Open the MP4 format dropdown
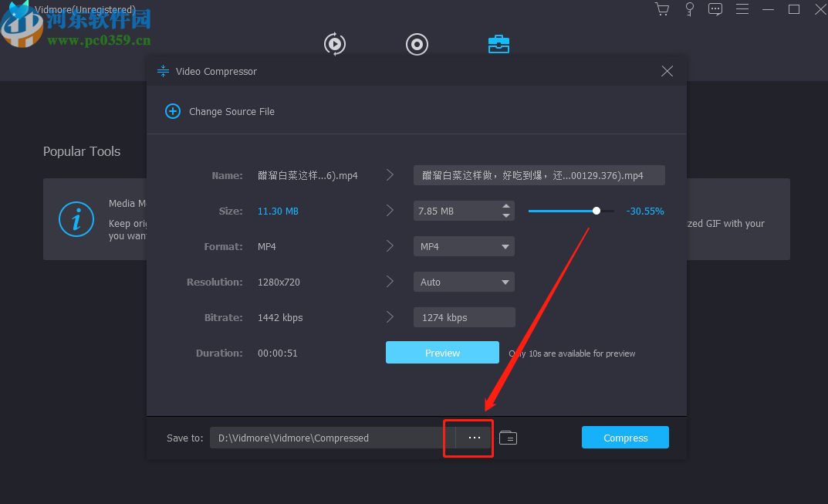The image size is (828, 504). coord(464,247)
